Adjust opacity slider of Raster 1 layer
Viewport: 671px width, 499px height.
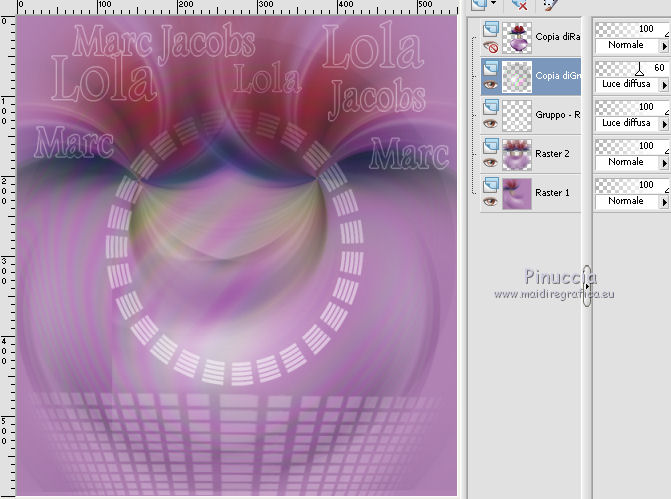(x=632, y=185)
